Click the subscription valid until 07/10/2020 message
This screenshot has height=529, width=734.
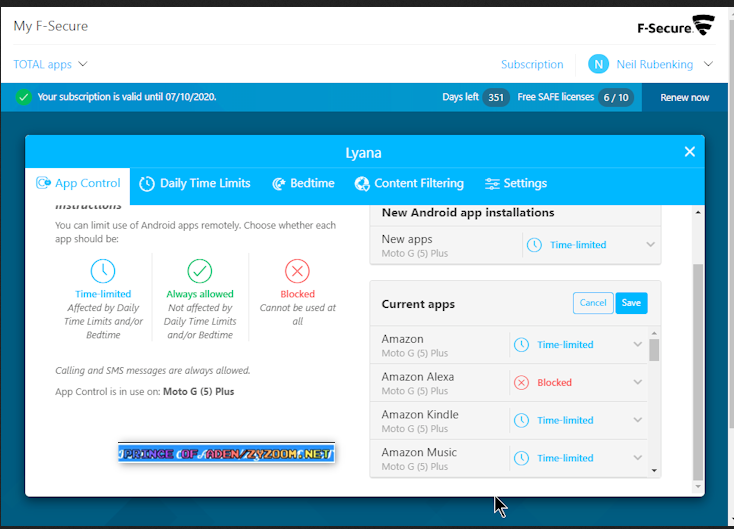click(x=127, y=97)
